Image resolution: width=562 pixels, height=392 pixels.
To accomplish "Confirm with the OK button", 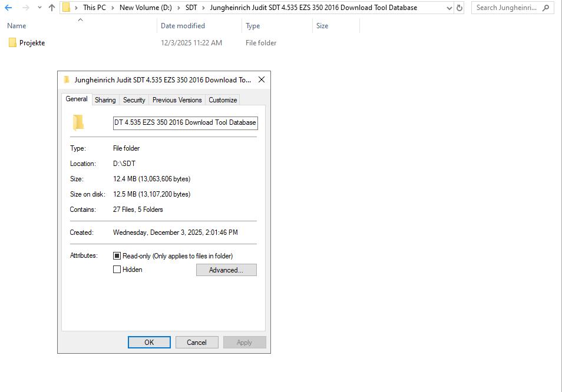I will click(149, 342).
